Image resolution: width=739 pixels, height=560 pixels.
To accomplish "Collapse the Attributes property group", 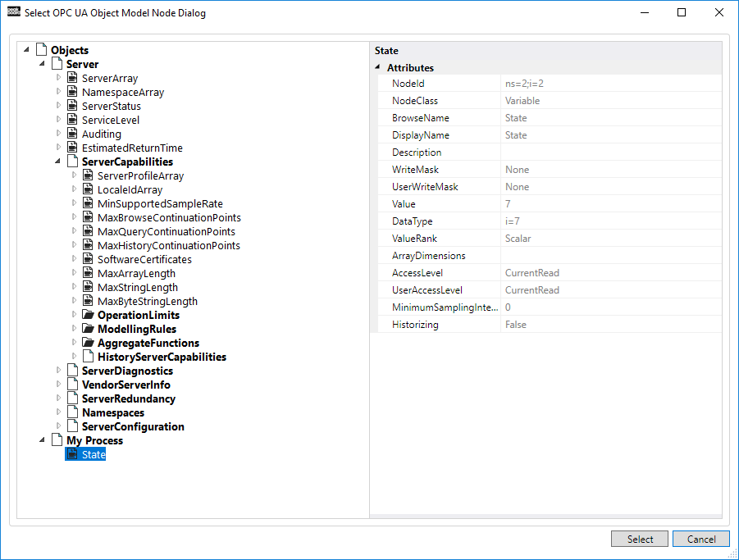I will coord(378,68).
